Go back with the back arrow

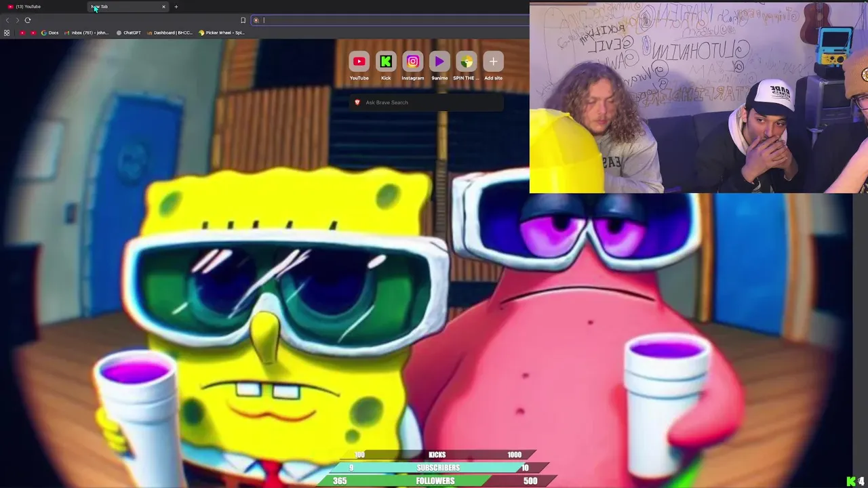[7, 20]
